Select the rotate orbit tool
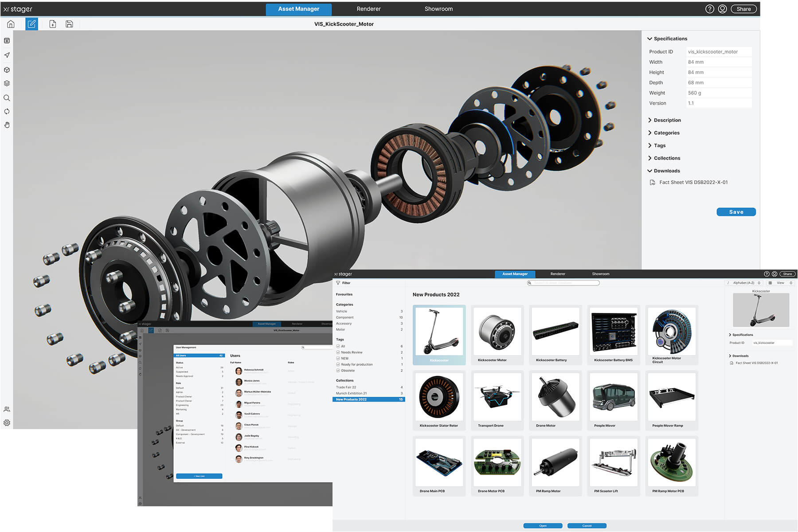The height and width of the screenshot is (532, 798). point(7,111)
